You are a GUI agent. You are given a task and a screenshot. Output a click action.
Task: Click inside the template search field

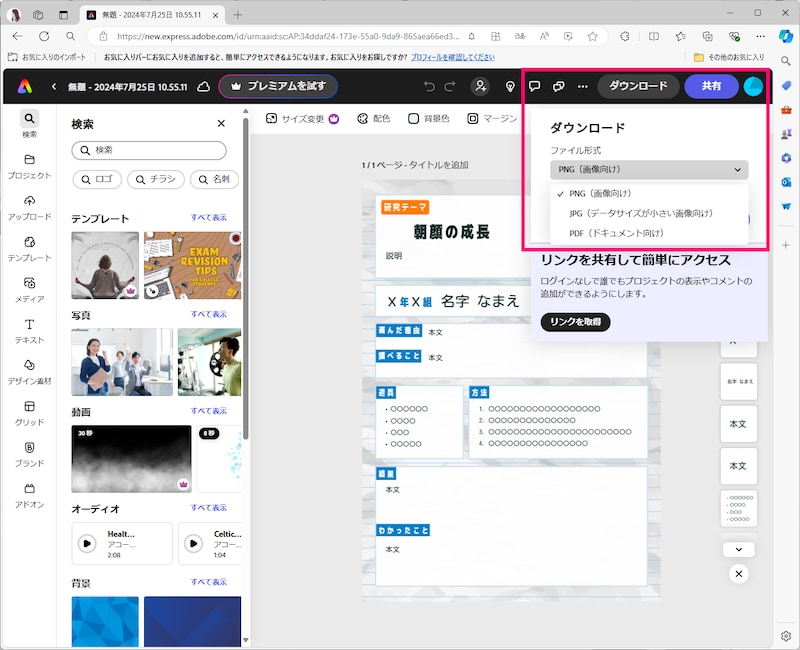[x=147, y=150]
